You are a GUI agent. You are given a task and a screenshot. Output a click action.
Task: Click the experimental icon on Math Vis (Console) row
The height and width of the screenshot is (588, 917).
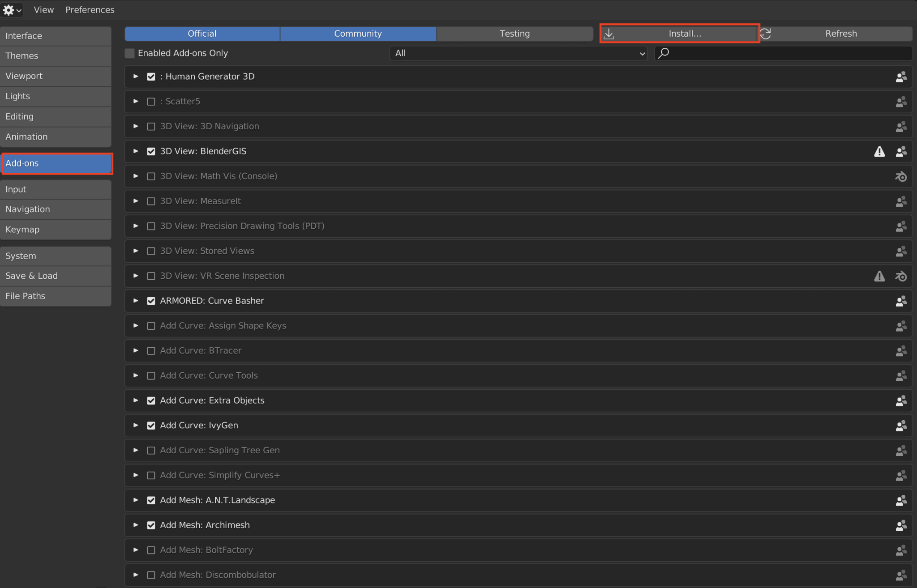(901, 176)
